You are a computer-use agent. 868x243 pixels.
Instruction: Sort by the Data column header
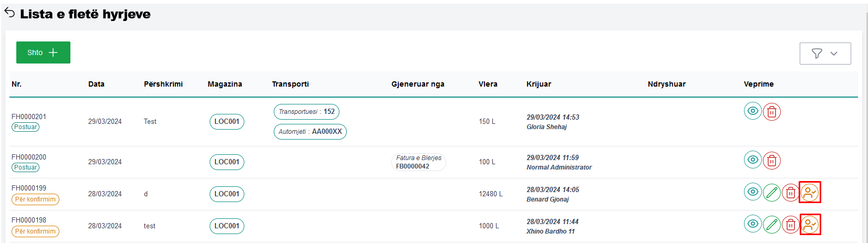pos(96,84)
